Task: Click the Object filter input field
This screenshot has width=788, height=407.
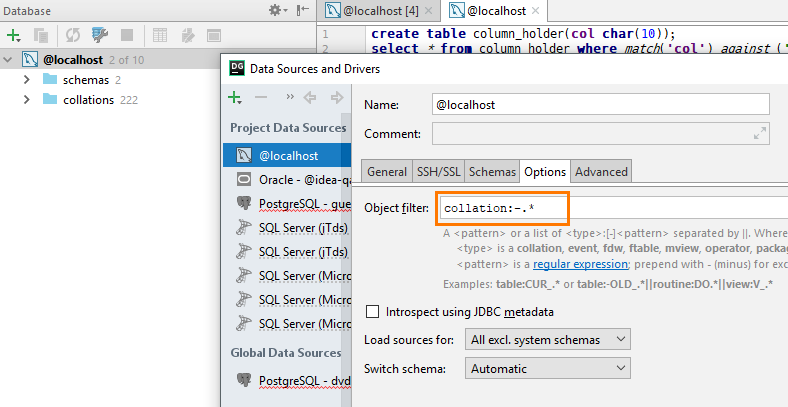Action: 614,208
